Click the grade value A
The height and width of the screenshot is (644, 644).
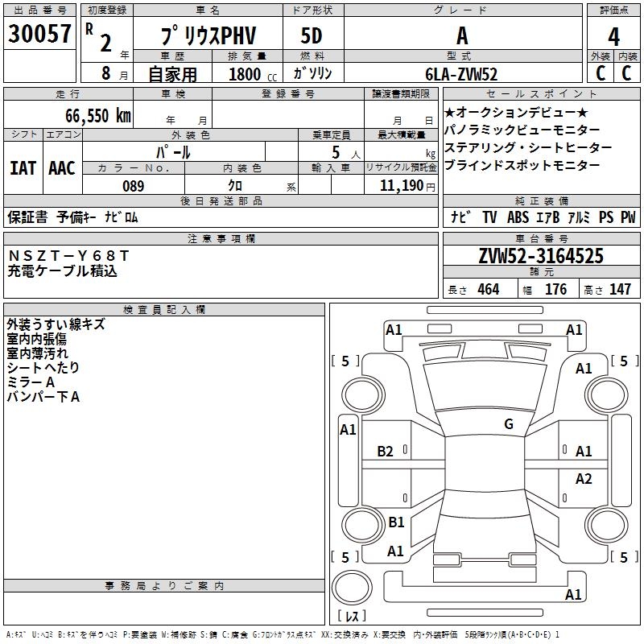(x=462, y=35)
